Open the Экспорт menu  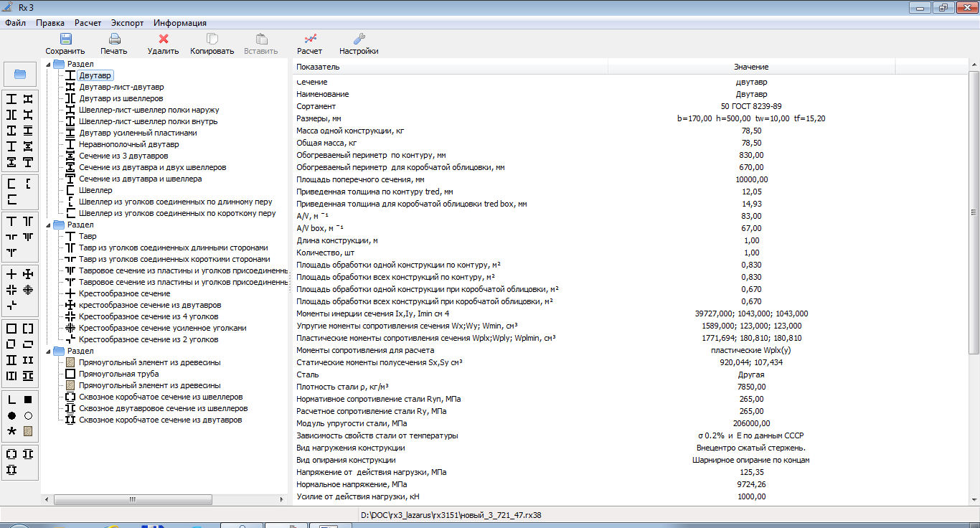(126, 22)
